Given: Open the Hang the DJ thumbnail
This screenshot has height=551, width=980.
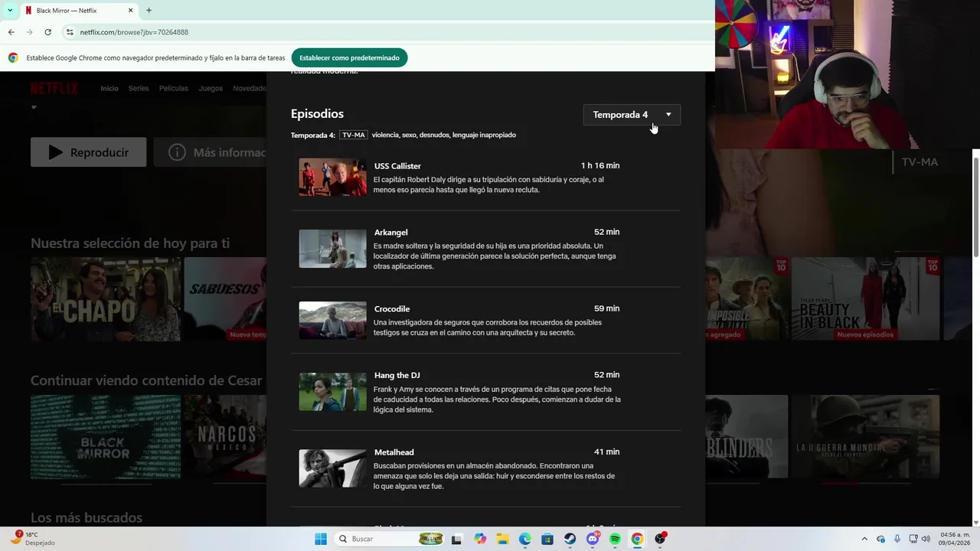Looking at the screenshot, I should point(332,392).
